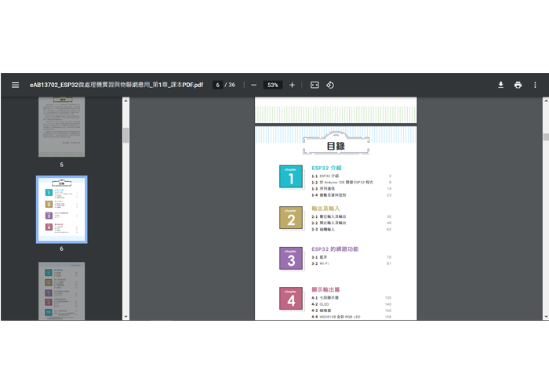This screenshot has width=549, height=392.
Task: Print the PDF document
Action: [x=518, y=85]
